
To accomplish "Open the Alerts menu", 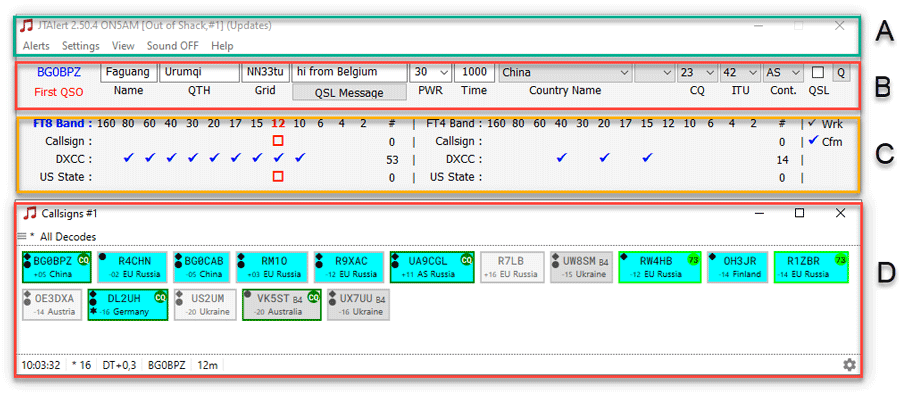I will pos(36,45).
